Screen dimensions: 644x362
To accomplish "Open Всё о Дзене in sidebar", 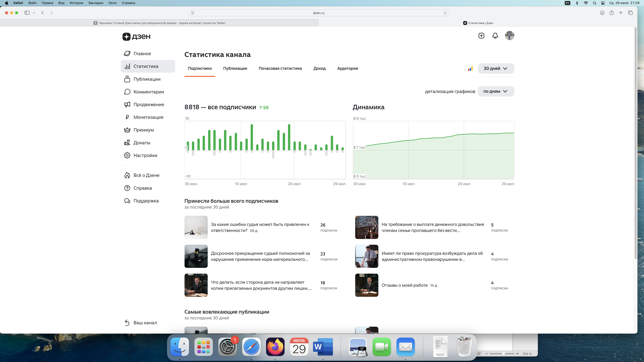I will (x=148, y=175).
